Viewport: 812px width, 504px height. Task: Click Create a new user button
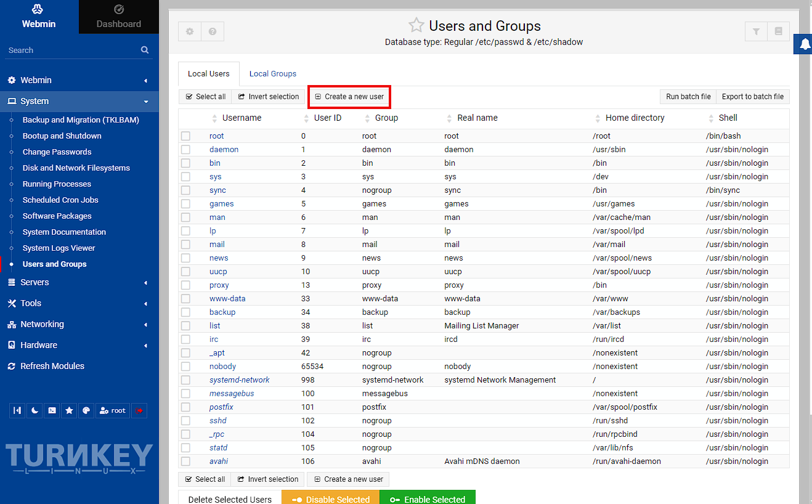pos(349,97)
